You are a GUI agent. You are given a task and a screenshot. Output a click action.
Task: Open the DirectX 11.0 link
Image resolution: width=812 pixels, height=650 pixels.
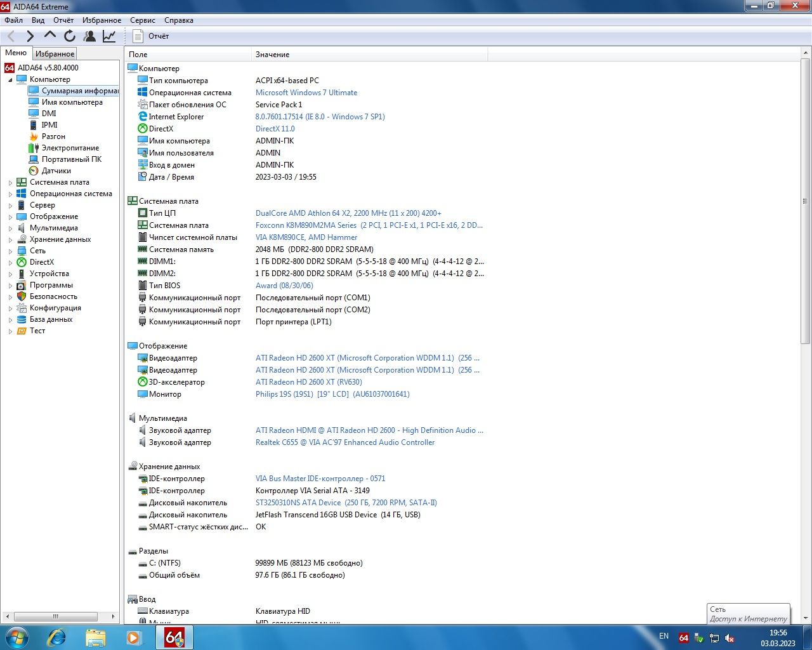coord(275,129)
